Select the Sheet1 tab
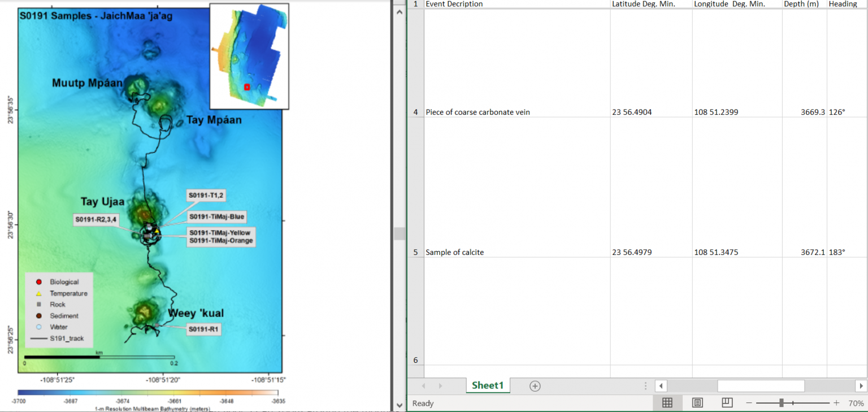 click(487, 385)
